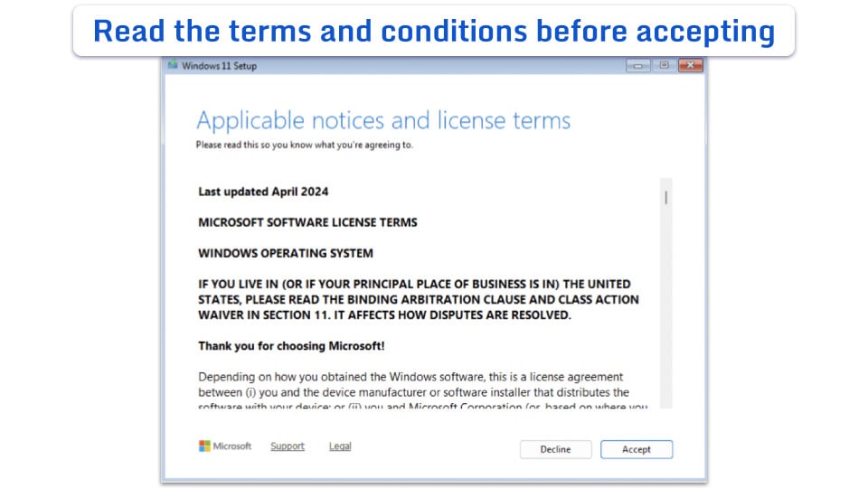Click the Microsoft logo in the footer
868x488 pixels.
point(225,446)
